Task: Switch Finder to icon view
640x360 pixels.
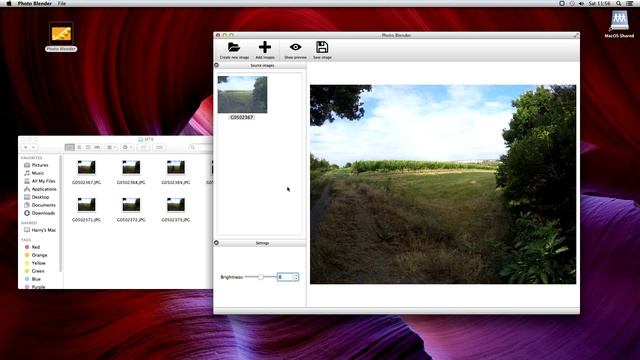Action: click(69, 147)
